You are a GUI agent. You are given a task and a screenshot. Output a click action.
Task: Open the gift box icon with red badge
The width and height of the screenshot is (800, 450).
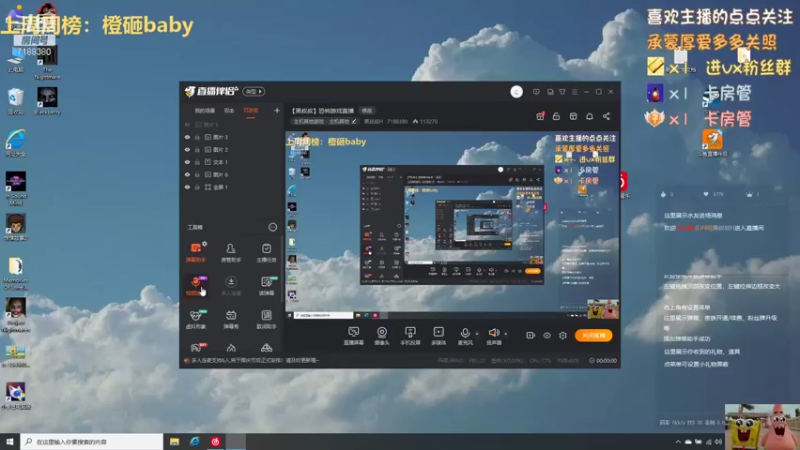click(x=540, y=116)
